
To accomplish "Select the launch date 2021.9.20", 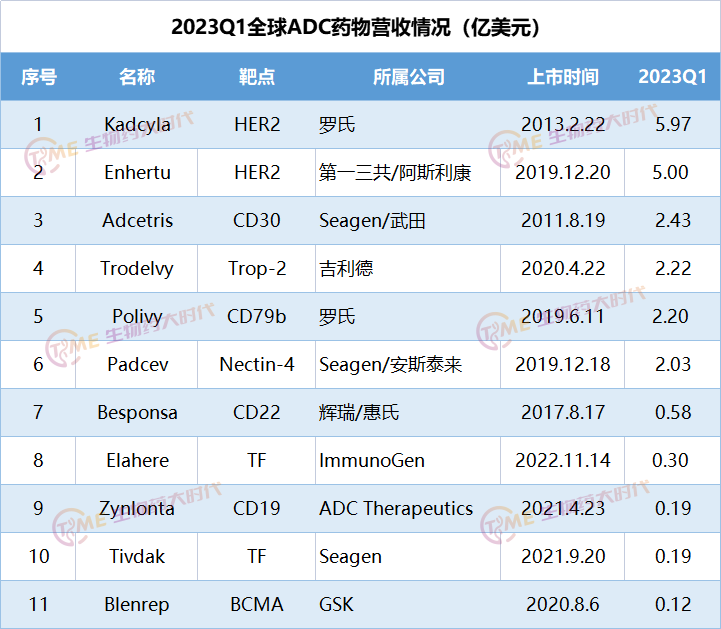I will click(563, 556).
